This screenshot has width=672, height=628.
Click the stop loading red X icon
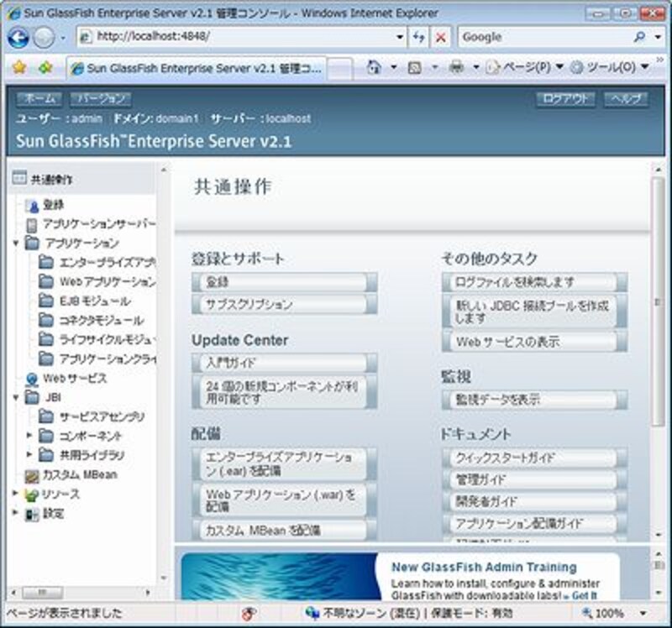[440, 37]
